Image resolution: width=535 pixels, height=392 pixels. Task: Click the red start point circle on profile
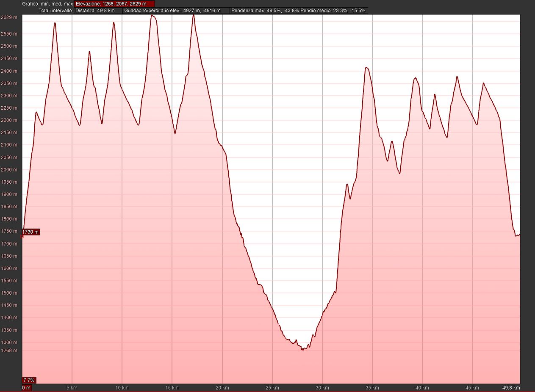point(22,237)
